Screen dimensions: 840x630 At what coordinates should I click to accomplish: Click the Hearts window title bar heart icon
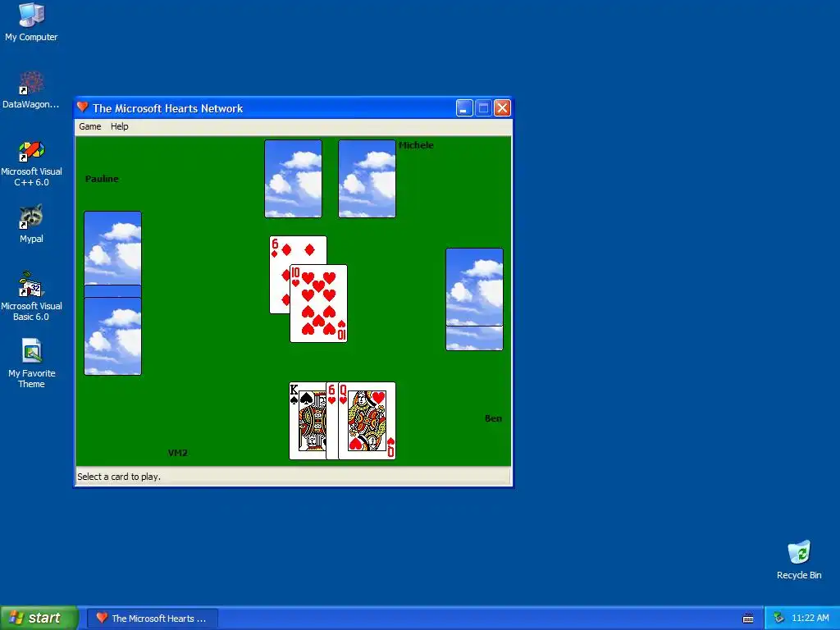click(x=83, y=107)
